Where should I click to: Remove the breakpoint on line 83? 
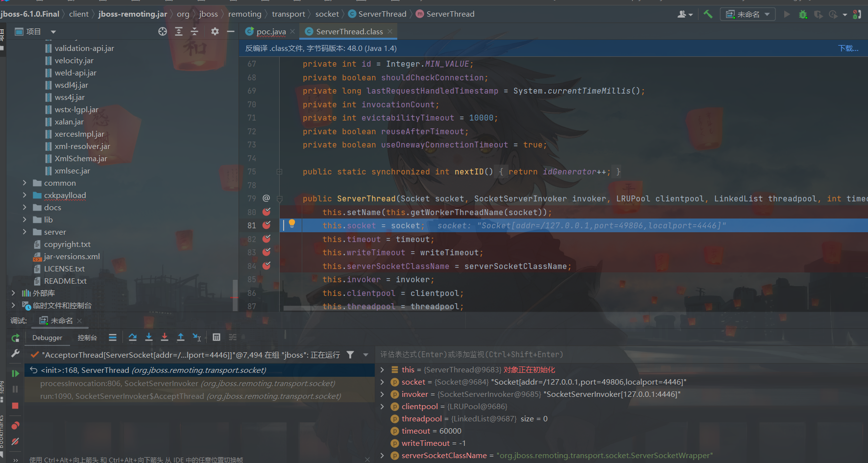266,252
